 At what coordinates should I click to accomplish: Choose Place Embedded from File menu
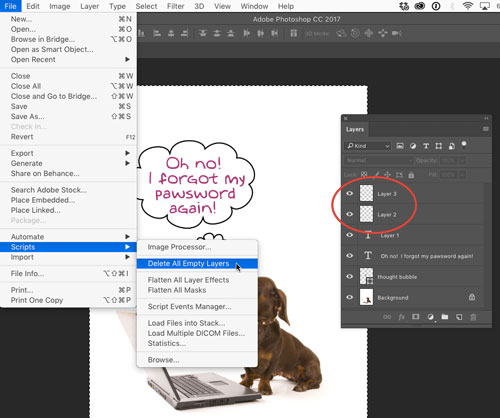[68, 200]
